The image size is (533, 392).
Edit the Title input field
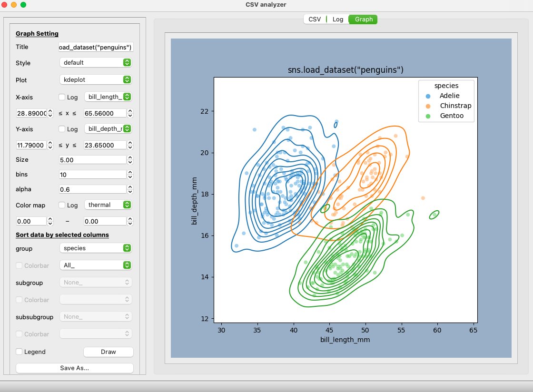(95, 47)
